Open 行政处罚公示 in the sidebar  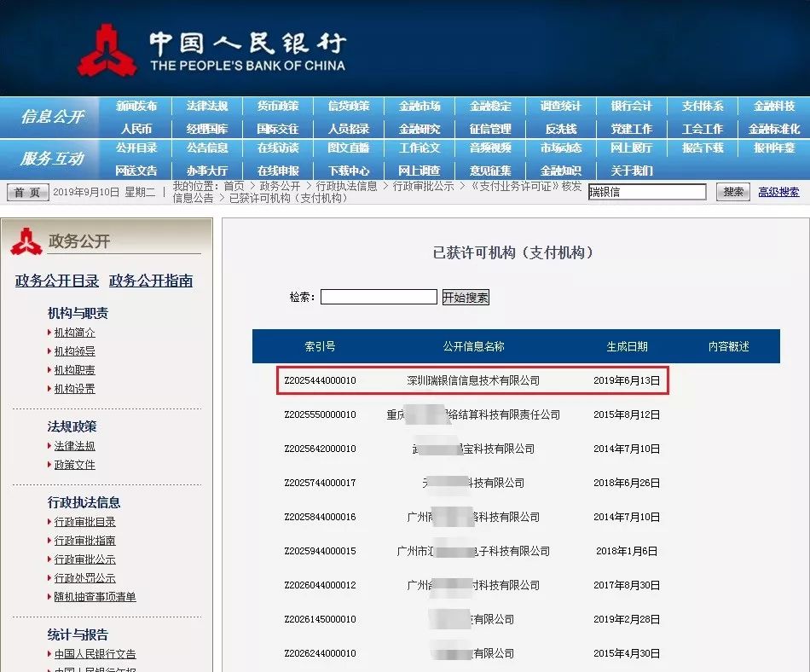tap(84, 578)
